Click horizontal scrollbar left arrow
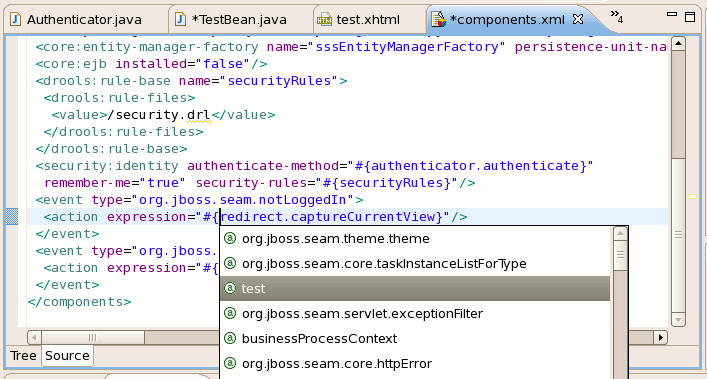 (x=34, y=337)
